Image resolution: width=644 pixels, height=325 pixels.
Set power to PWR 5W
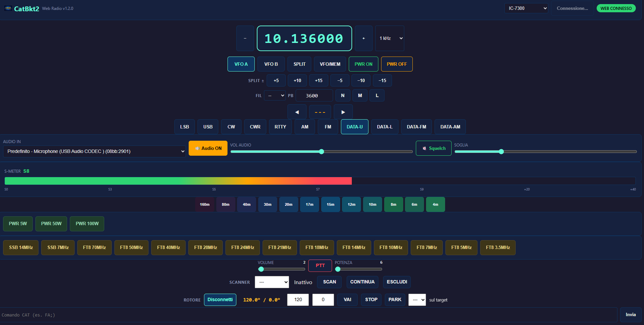point(18,224)
